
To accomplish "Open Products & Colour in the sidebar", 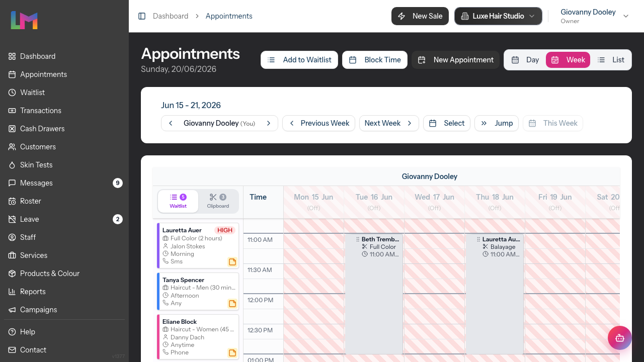I will 64,274.
